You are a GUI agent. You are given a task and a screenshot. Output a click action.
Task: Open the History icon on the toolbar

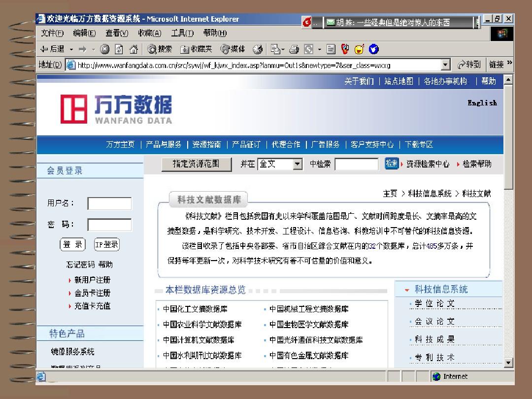[259, 49]
